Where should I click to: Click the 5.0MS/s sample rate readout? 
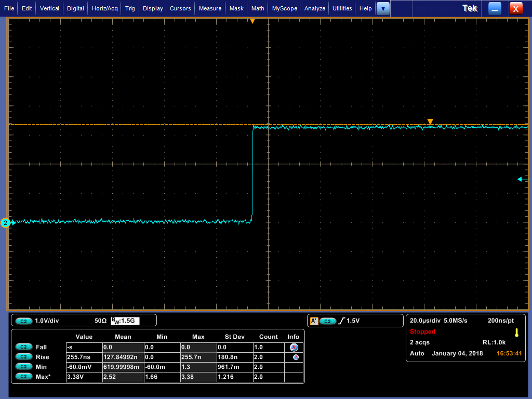[455, 321]
